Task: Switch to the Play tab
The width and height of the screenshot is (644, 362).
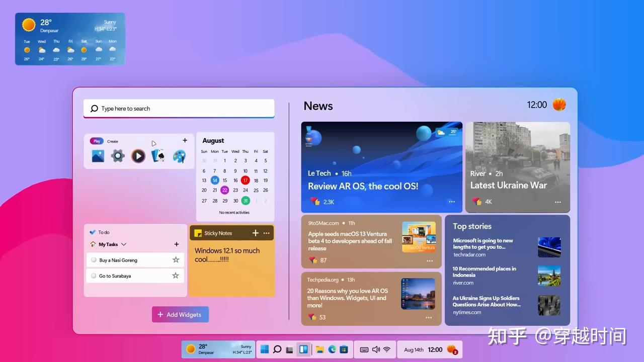Action: pyautogui.click(x=96, y=141)
